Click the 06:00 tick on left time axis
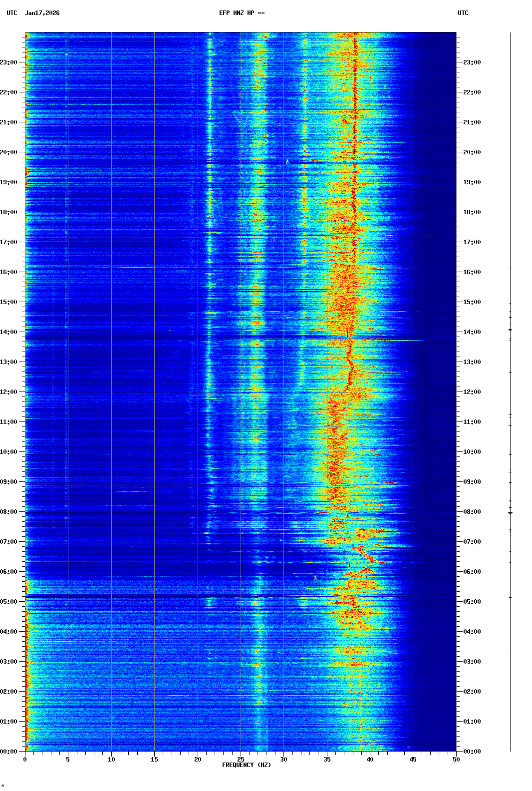 pyautogui.click(x=9, y=572)
